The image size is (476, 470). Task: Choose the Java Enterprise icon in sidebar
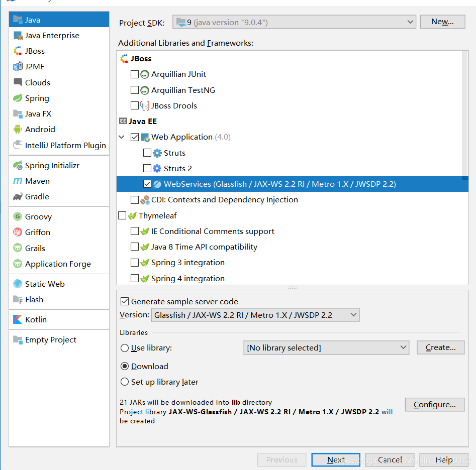[x=18, y=36]
